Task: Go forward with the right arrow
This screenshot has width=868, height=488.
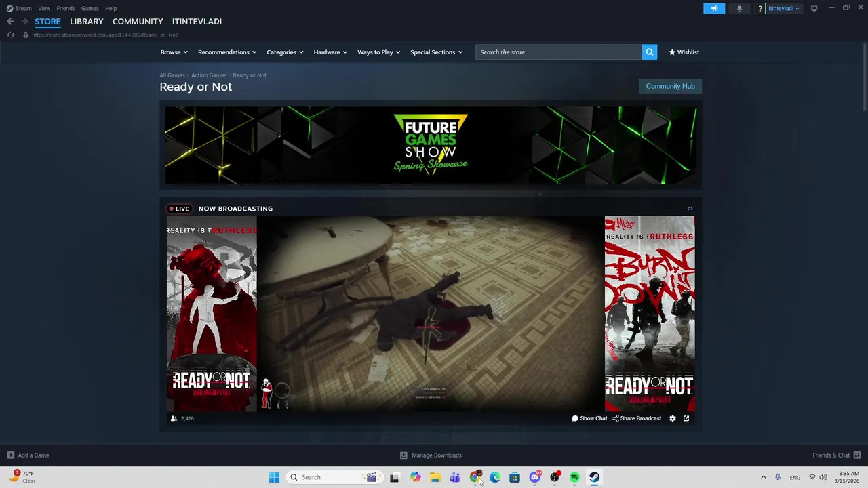Action: pos(24,22)
